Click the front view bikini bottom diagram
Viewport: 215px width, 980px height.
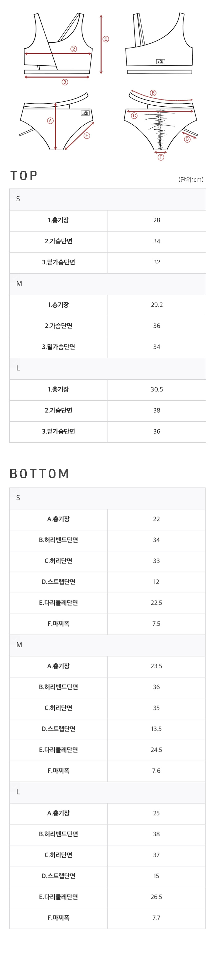[56, 121]
